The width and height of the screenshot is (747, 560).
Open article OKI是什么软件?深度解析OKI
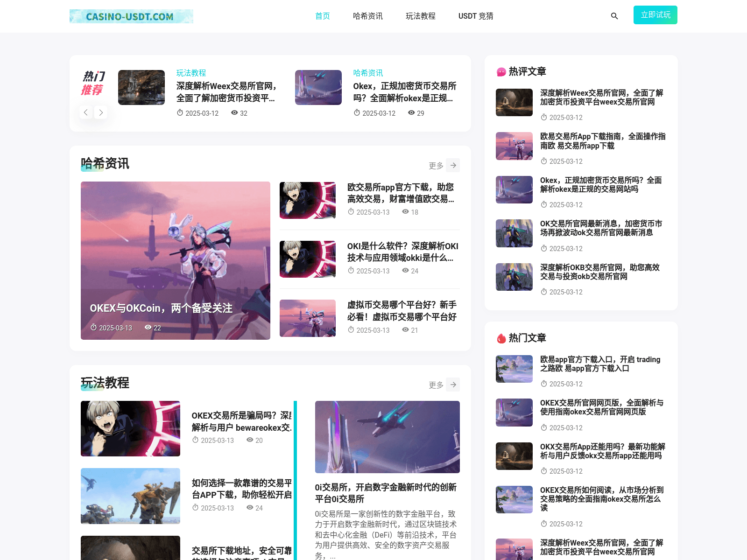tap(402, 252)
